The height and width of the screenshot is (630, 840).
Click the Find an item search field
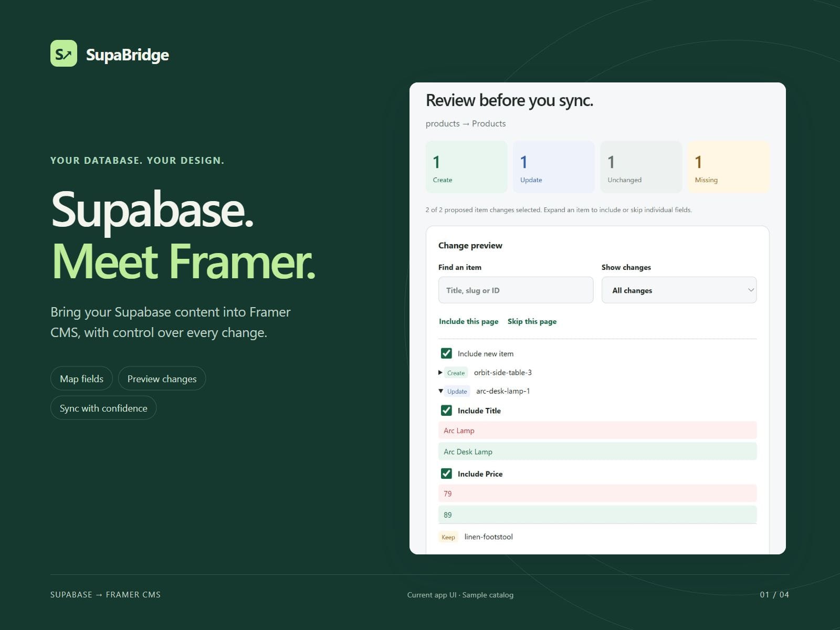pyautogui.click(x=516, y=290)
